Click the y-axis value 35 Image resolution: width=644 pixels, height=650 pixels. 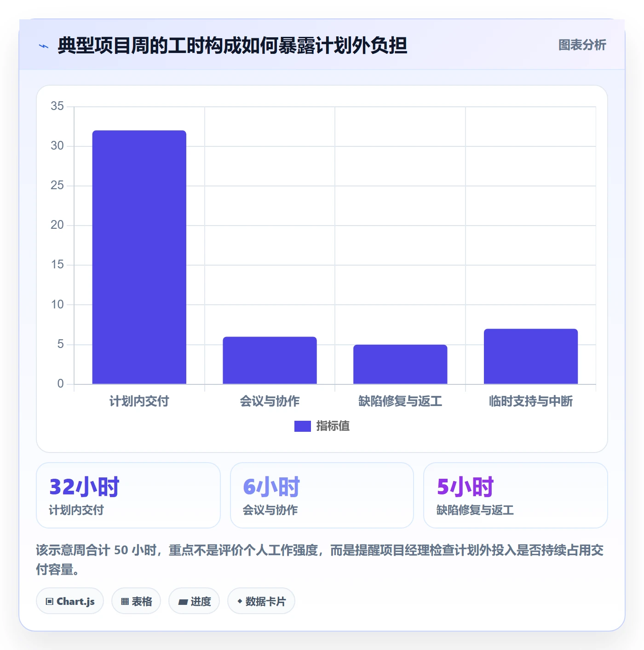[57, 106]
